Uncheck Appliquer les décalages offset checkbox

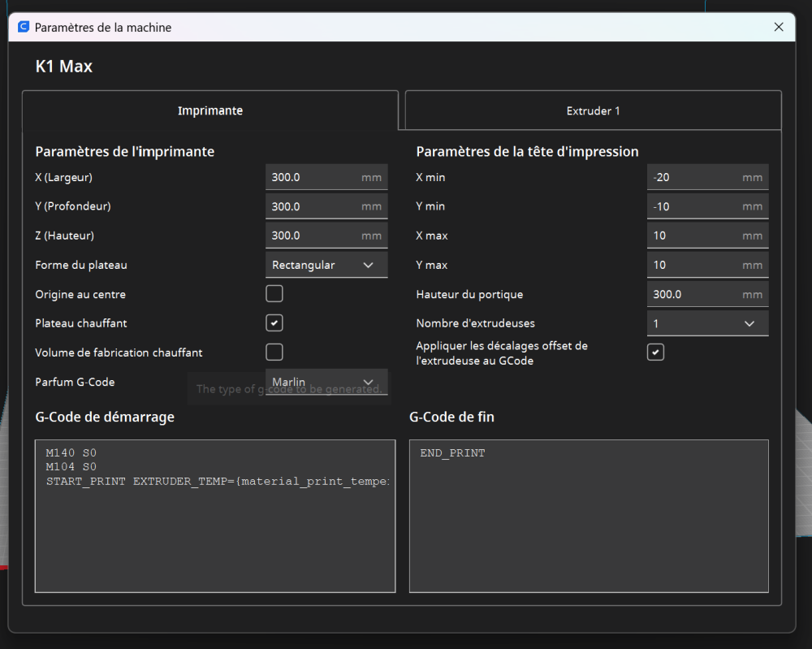coord(655,353)
